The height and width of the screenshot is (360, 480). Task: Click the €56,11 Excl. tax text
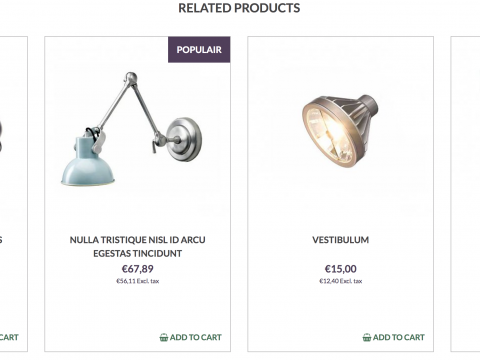coord(137,281)
